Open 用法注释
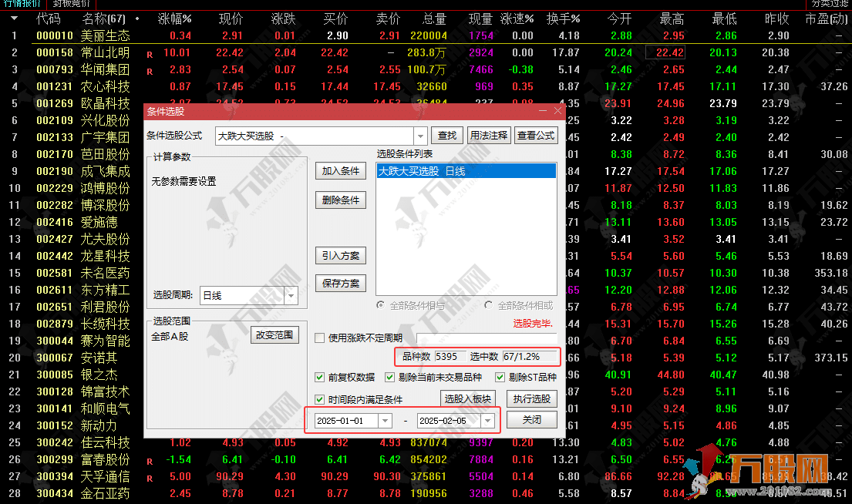 [489, 135]
